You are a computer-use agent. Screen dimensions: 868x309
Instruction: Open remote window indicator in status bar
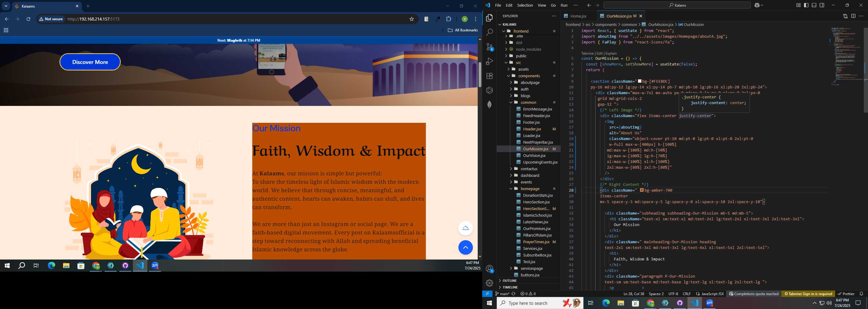(487, 294)
